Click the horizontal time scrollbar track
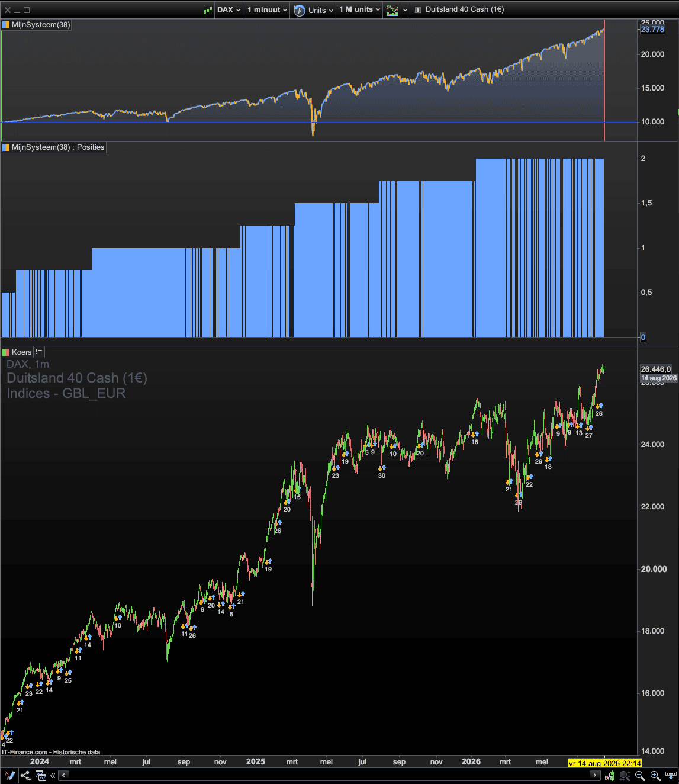The width and height of the screenshot is (679, 784). click(329, 775)
